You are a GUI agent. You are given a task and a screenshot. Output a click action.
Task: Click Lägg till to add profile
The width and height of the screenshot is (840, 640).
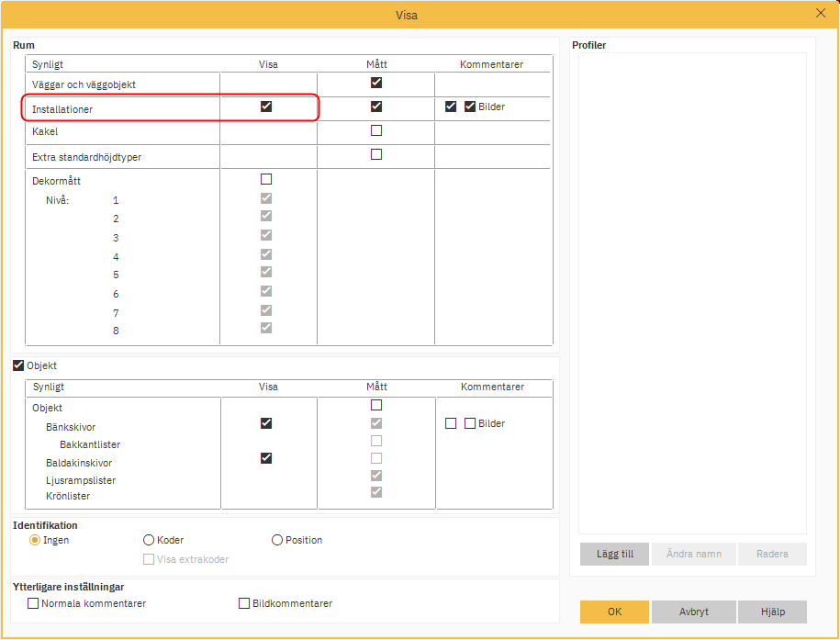click(614, 554)
